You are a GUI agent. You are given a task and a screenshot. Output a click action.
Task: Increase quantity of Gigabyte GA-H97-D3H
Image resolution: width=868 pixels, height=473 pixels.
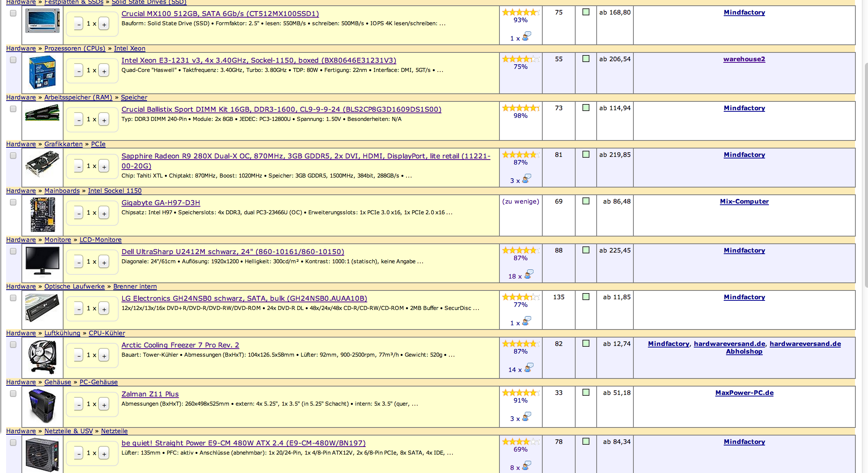pos(104,213)
